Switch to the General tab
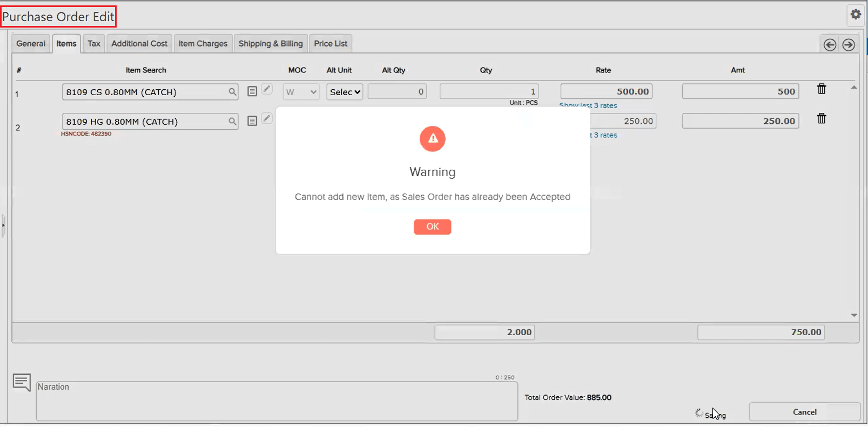Image resolution: width=868 pixels, height=427 pixels. click(31, 44)
